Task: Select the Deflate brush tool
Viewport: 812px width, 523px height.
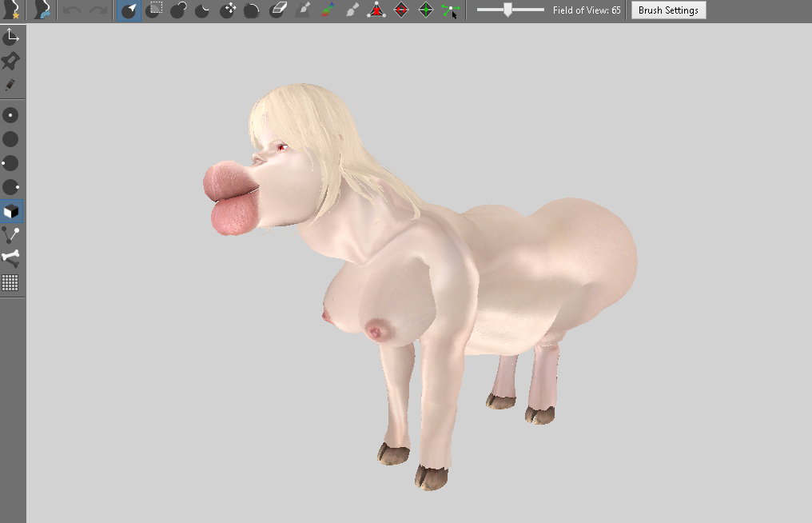Action: tap(202, 10)
